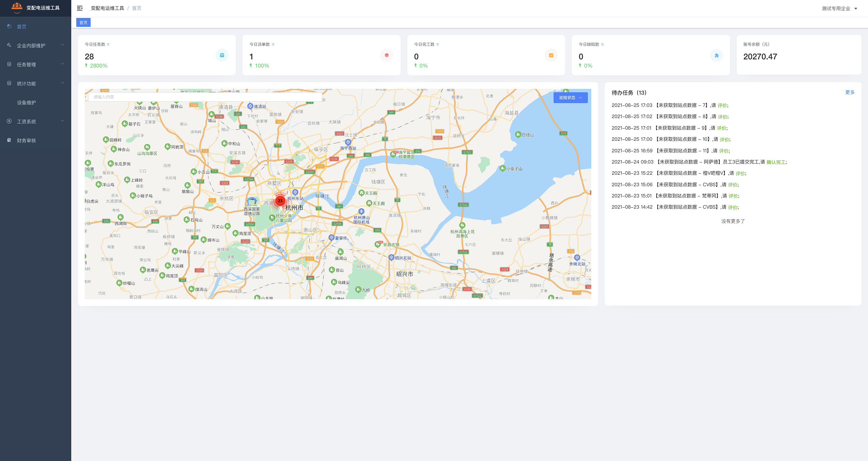
Task: Select 设备维护 menu item
Action: coord(26,102)
